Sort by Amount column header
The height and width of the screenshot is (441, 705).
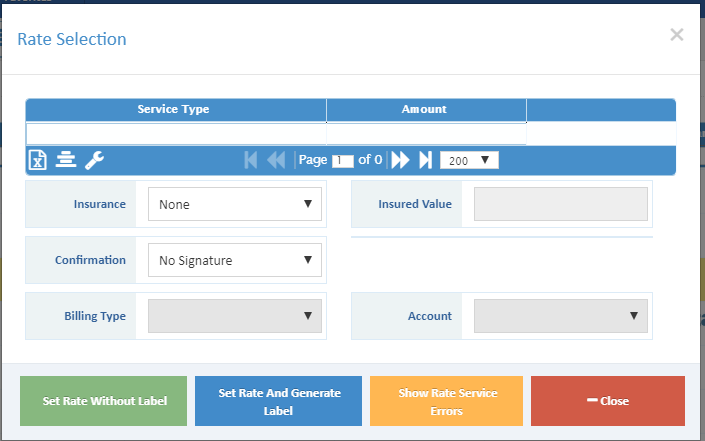(424, 109)
